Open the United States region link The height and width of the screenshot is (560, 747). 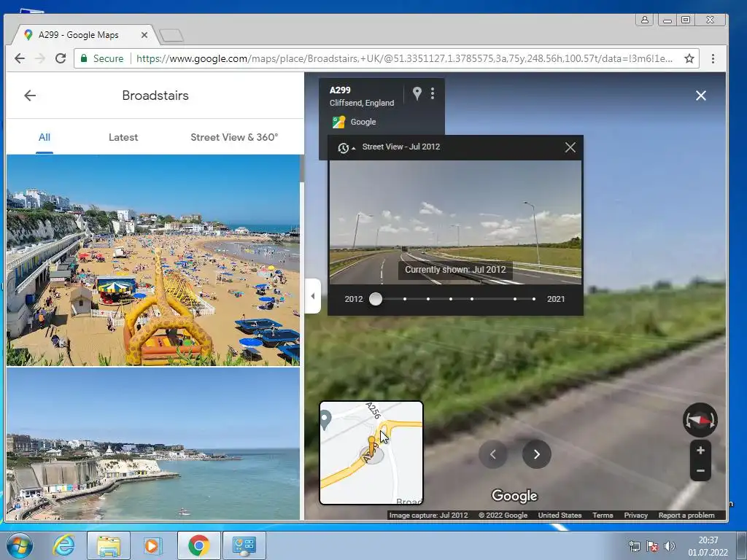tap(560, 516)
